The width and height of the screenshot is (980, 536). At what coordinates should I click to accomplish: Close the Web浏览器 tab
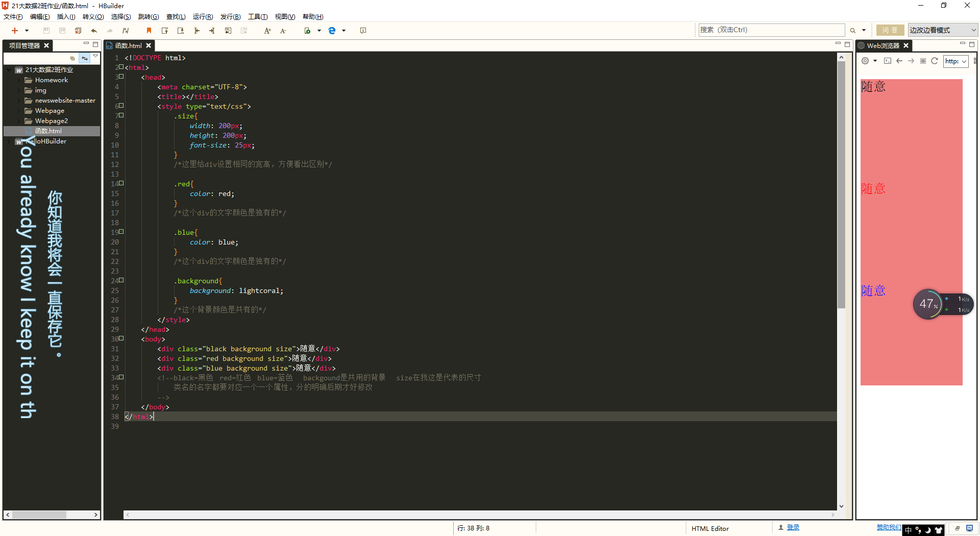(x=906, y=45)
